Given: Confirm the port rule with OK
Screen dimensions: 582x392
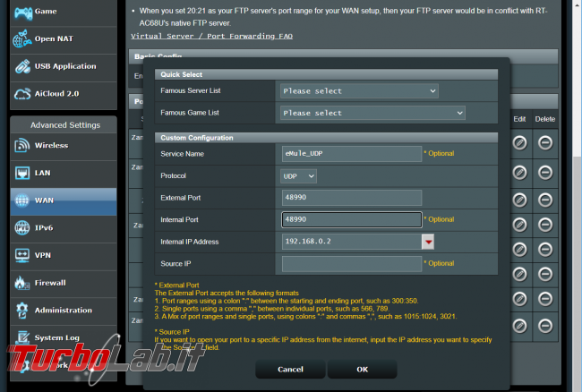Looking at the screenshot, I should click(363, 370).
